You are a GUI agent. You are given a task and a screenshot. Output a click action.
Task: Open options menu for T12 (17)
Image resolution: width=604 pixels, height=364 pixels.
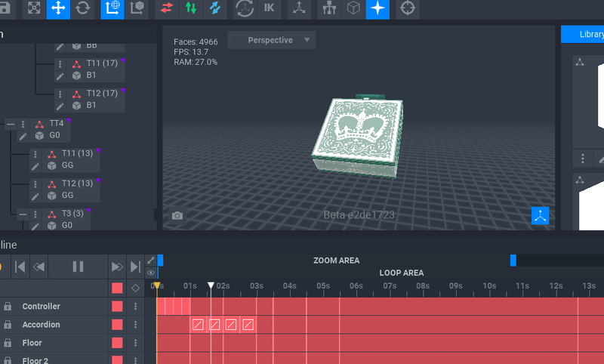[60, 94]
